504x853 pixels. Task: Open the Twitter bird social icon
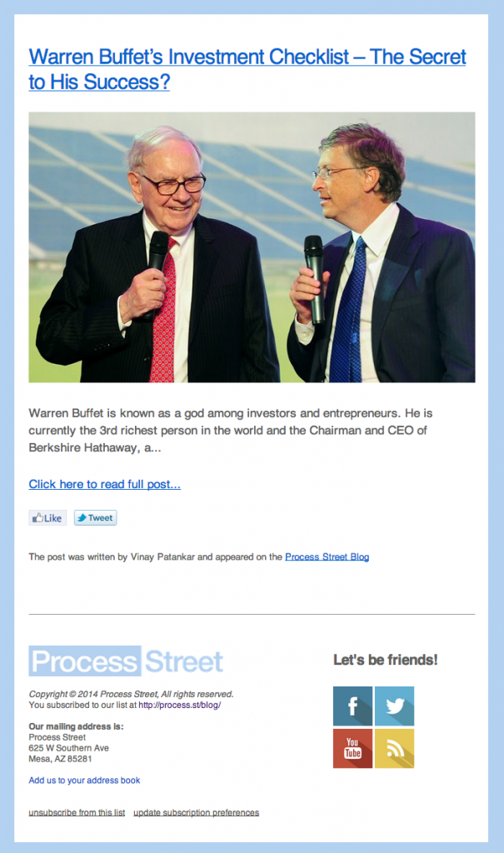(x=395, y=706)
